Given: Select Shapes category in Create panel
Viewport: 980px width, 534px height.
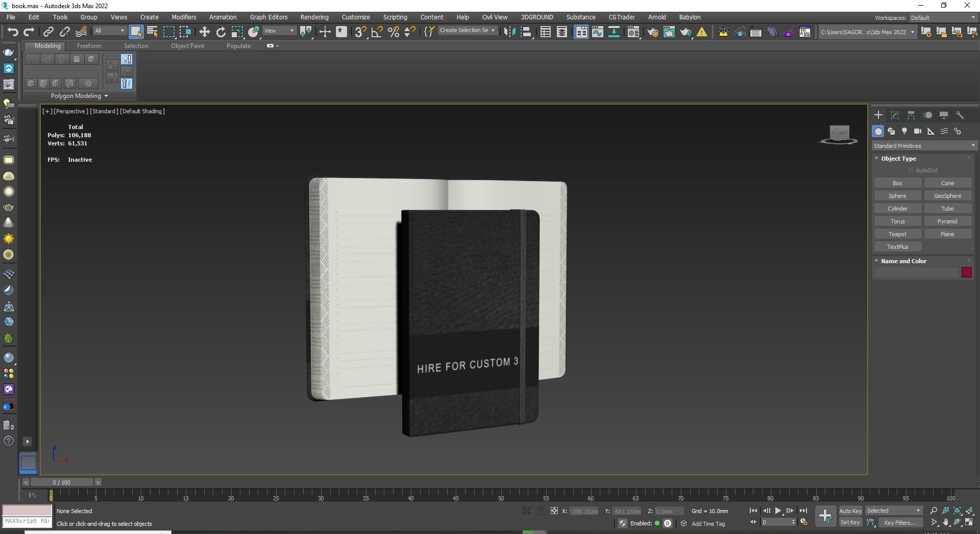Looking at the screenshot, I should (891, 132).
